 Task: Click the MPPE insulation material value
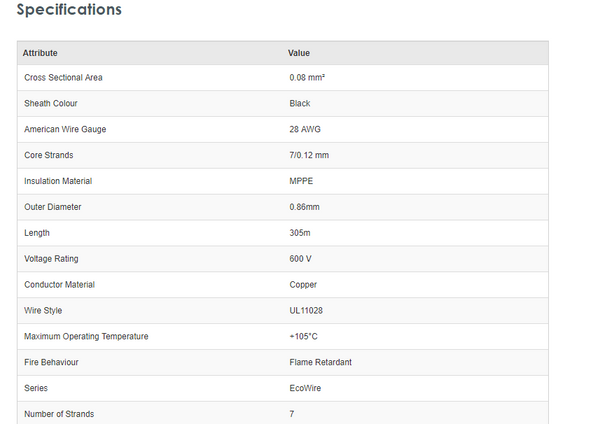[302, 181]
